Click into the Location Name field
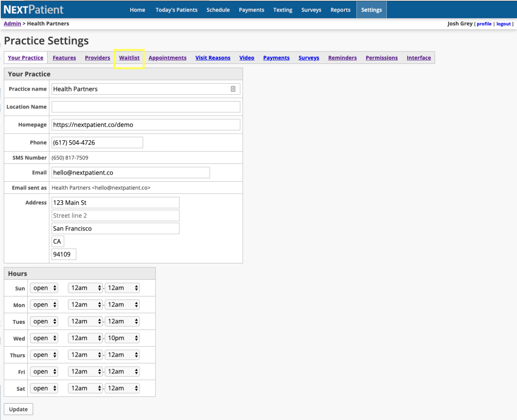Image resolution: width=517 pixels, height=420 pixels. [145, 107]
